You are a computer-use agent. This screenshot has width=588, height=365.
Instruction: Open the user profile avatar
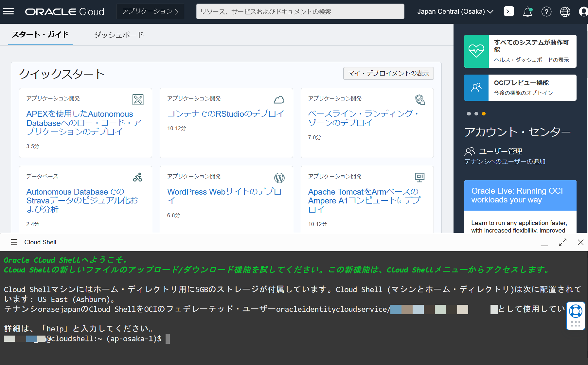[583, 11]
